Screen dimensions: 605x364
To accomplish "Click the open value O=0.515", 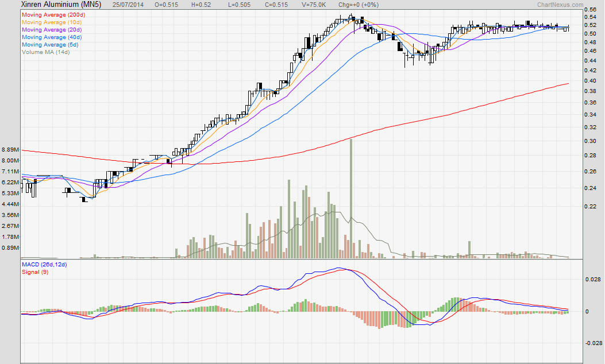I will click(x=166, y=5).
